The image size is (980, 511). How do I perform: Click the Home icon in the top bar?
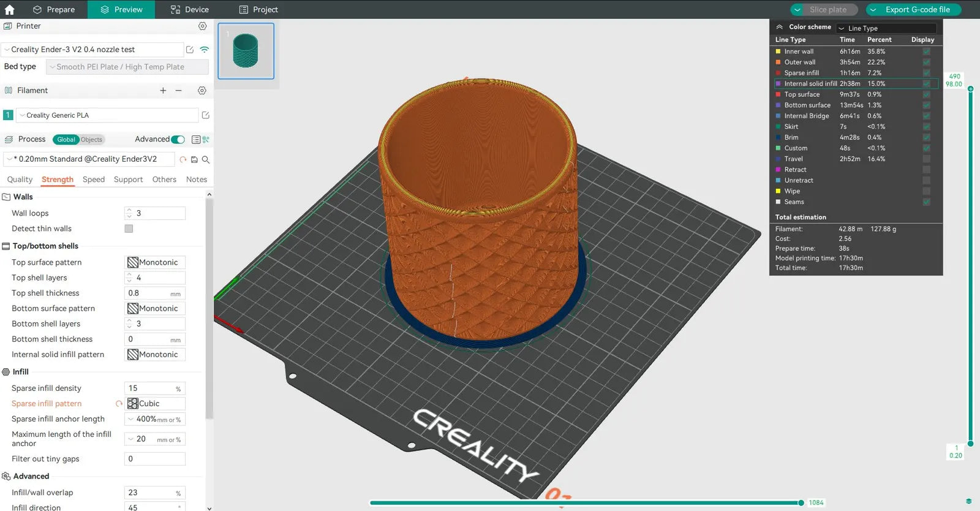click(9, 9)
